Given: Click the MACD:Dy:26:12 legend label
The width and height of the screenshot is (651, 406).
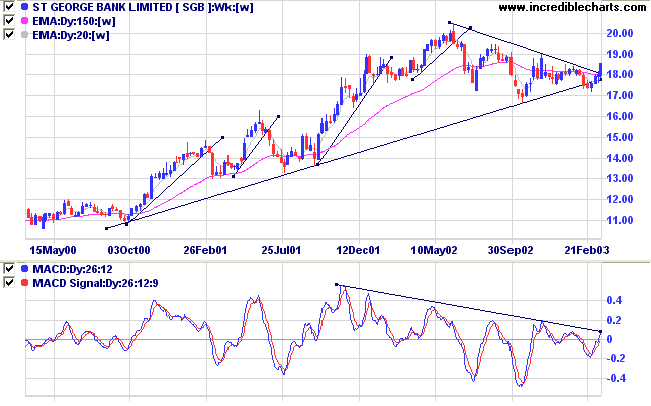Looking at the screenshot, I should 72,269.
